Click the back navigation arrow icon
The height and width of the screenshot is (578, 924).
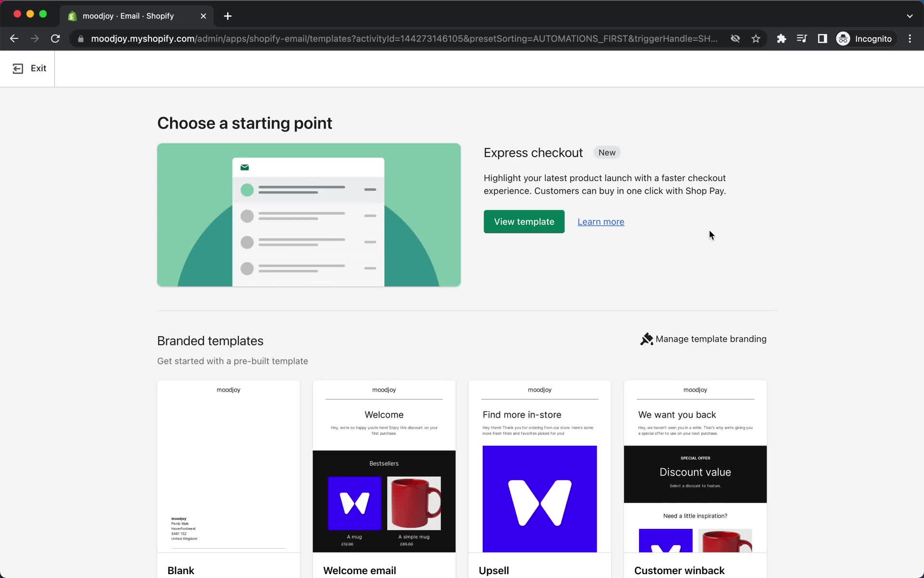pyautogui.click(x=13, y=38)
